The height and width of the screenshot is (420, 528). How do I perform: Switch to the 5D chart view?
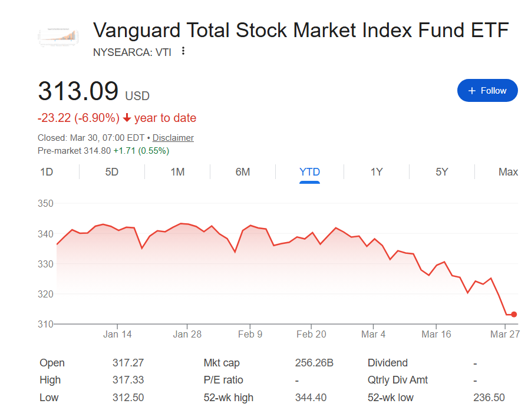pyautogui.click(x=111, y=171)
